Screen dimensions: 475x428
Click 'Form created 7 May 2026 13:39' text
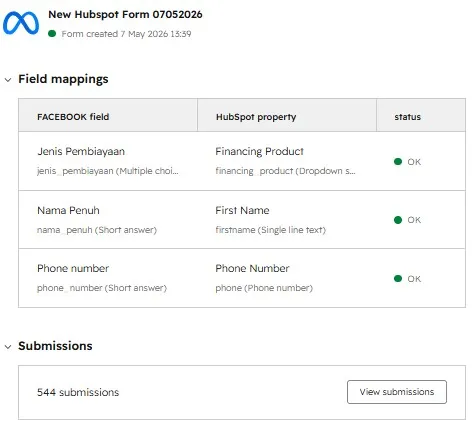coord(126,34)
